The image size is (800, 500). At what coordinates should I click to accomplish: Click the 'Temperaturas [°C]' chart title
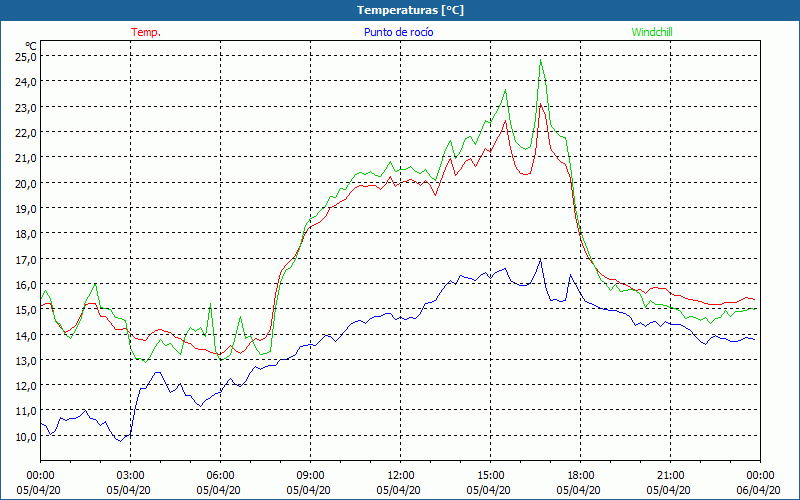tap(410, 10)
